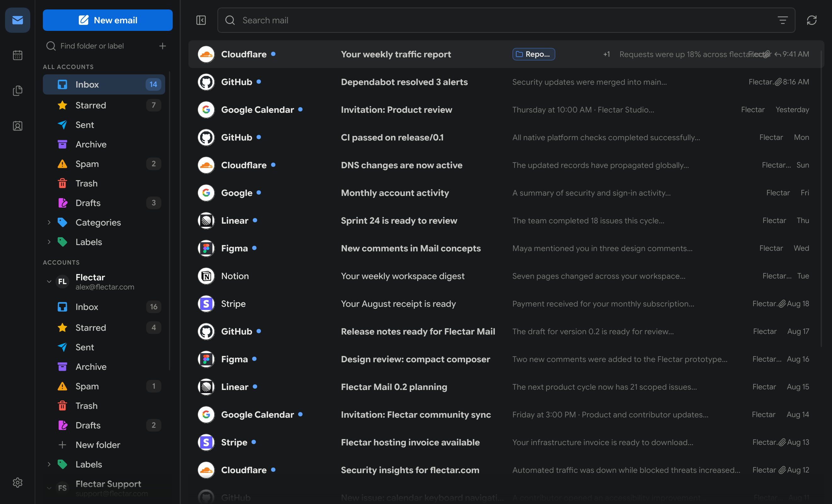Expand Labels under All Accounts
832x504 pixels.
click(x=49, y=242)
